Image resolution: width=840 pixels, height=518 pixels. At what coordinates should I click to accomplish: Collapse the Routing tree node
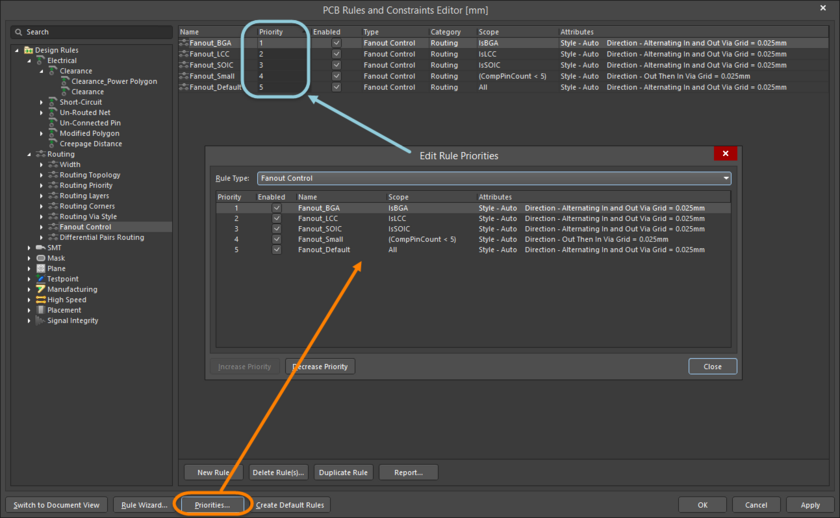29,154
